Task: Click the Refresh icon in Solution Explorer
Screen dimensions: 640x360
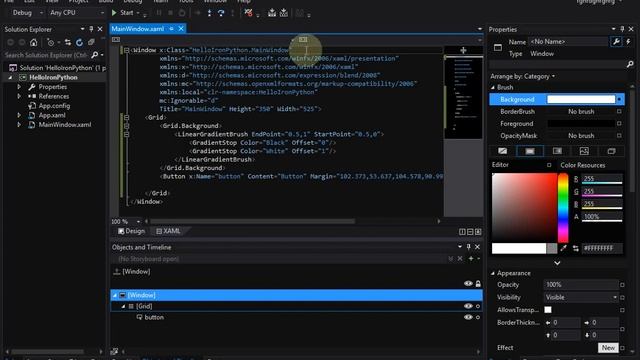Action: (x=79, y=42)
